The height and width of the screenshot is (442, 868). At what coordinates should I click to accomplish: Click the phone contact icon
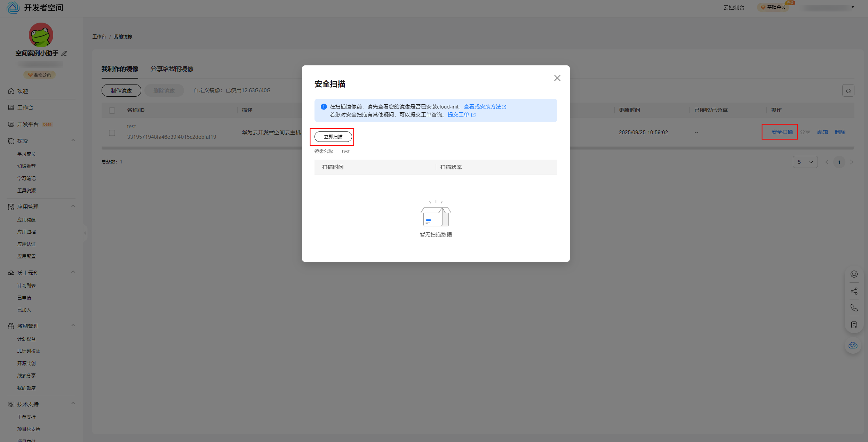click(854, 308)
